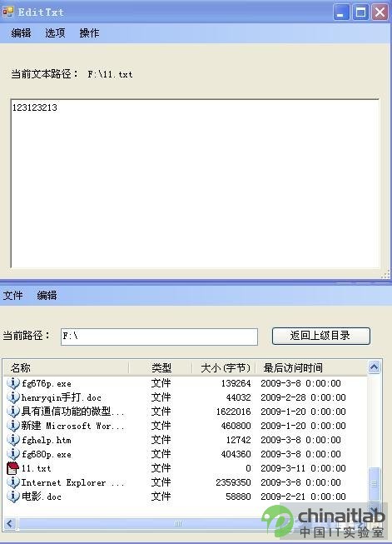The width and height of the screenshot is (392, 544).
Task: Click the fg680p.exe file icon
Action: point(12,454)
